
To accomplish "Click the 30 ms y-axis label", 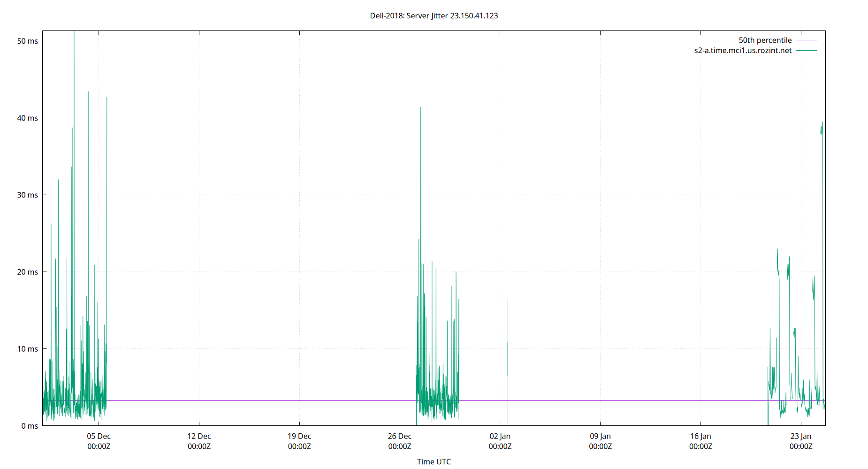I will pyautogui.click(x=28, y=195).
